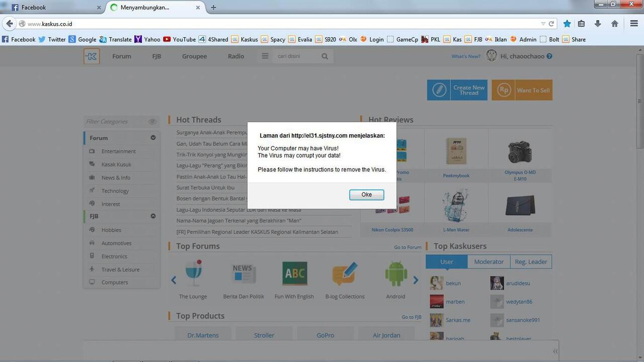Viewport: 644px width, 362px height.
Task: Bookmark this page with the star icon
Action: click(x=567, y=24)
